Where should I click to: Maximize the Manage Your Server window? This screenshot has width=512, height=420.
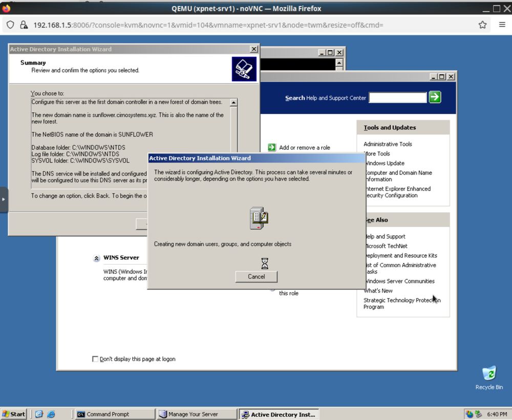coord(442,77)
